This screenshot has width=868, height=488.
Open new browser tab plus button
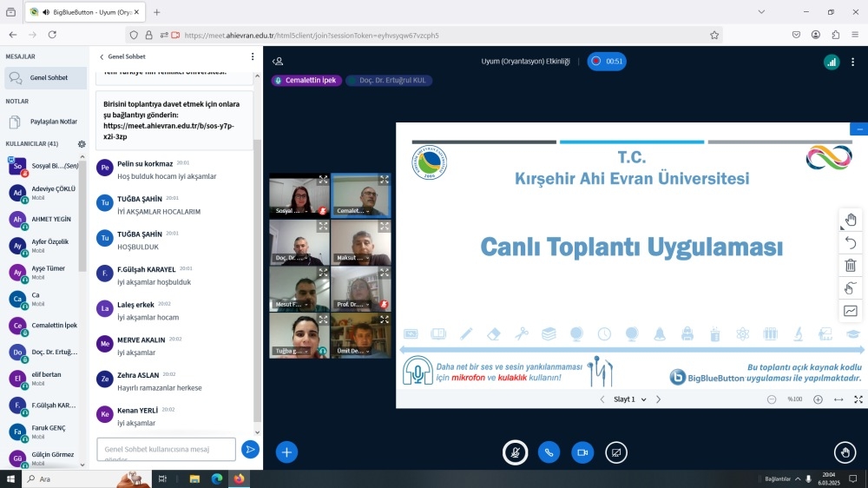pos(156,12)
